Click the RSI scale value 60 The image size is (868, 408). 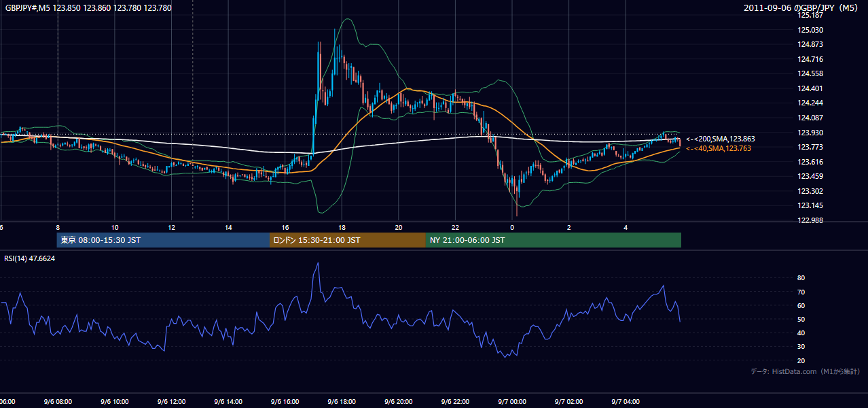coord(801,305)
